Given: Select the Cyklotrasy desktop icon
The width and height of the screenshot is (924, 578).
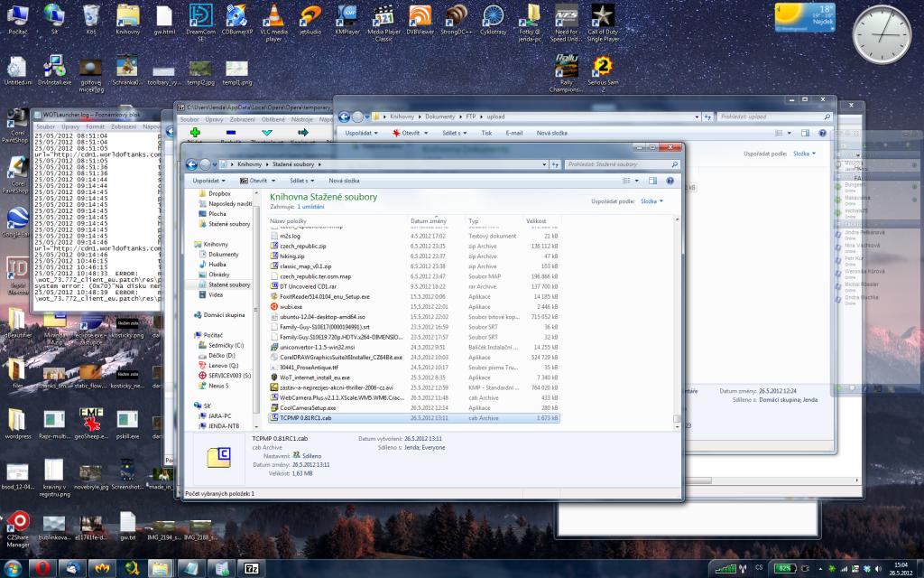Looking at the screenshot, I should [x=494, y=21].
